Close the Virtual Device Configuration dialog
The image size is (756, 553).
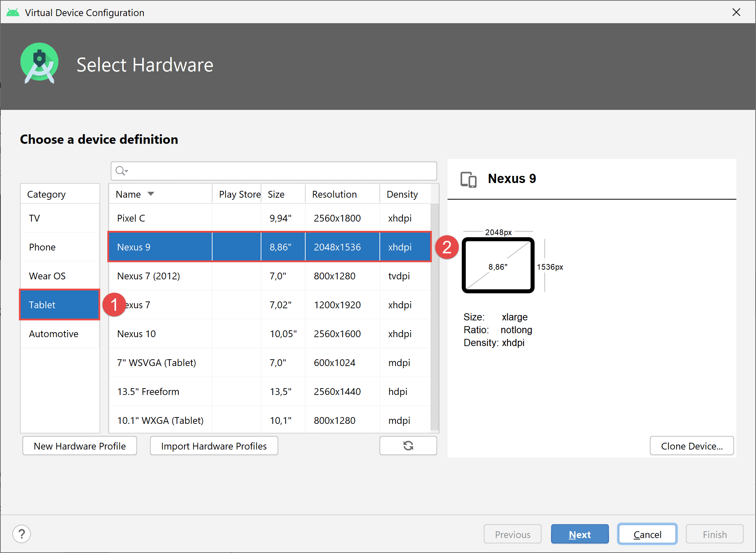pyautogui.click(x=736, y=12)
